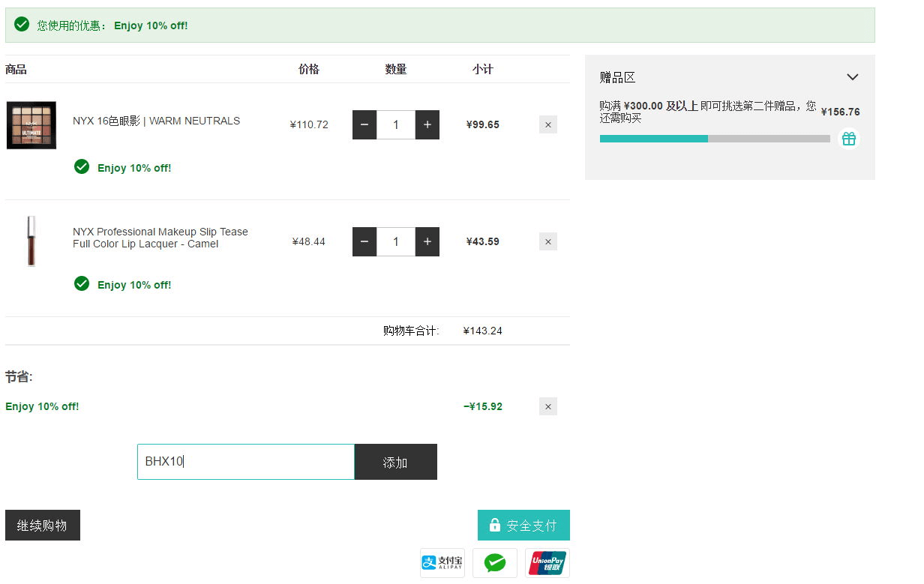Select Alipay payment icon
924x584 pixels.
click(x=442, y=563)
